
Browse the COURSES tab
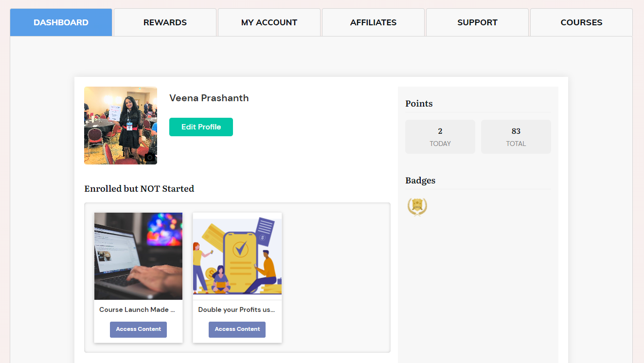tap(581, 22)
